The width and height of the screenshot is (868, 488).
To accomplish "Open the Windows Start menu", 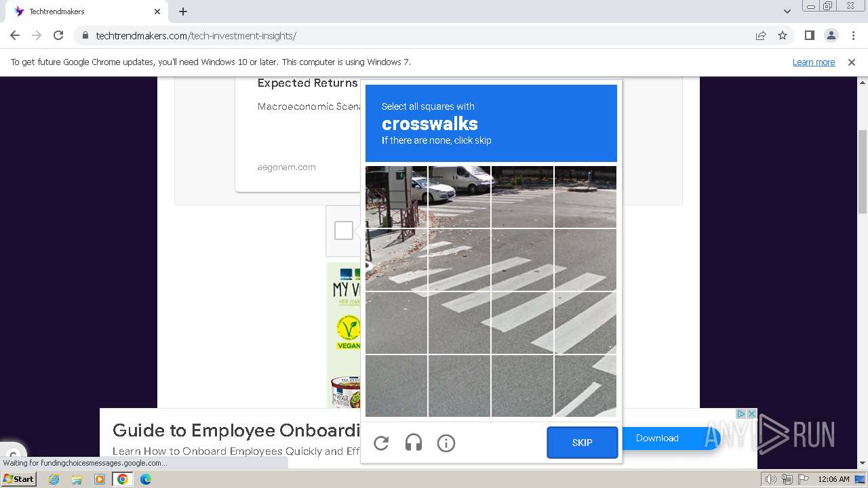I will 19,479.
